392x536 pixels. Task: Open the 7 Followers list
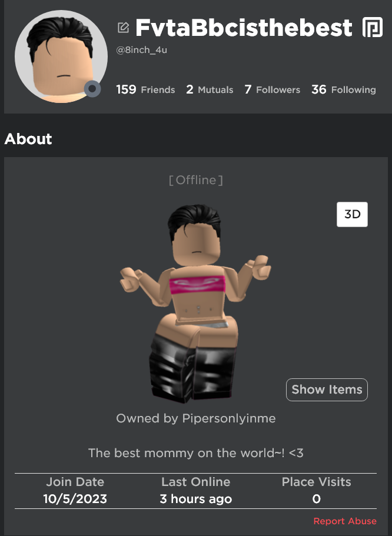[x=273, y=89]
